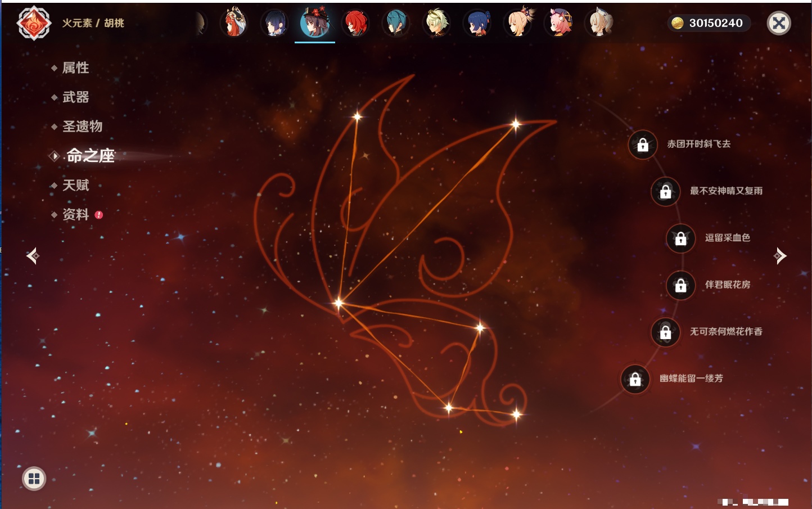Click the constellation name 无可奈何燃花作香

[x=727, y=331]
